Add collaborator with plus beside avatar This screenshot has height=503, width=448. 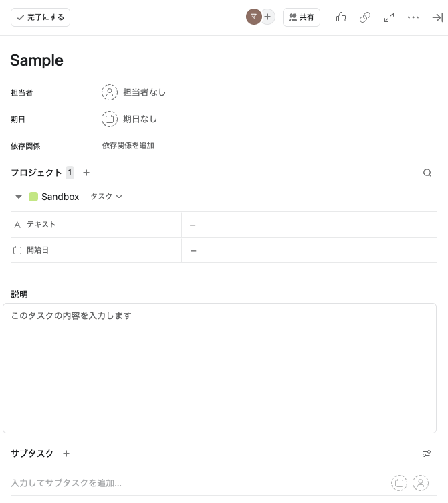(x=267, y=17)
